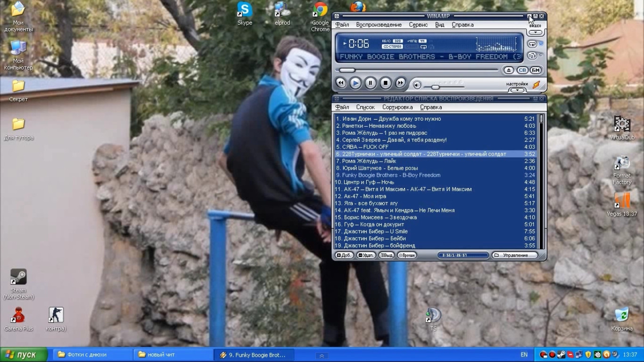Select track 'Ак-47 - Моя игра'
The height and width of the screenshot is (362, 644).
[437, 196]
